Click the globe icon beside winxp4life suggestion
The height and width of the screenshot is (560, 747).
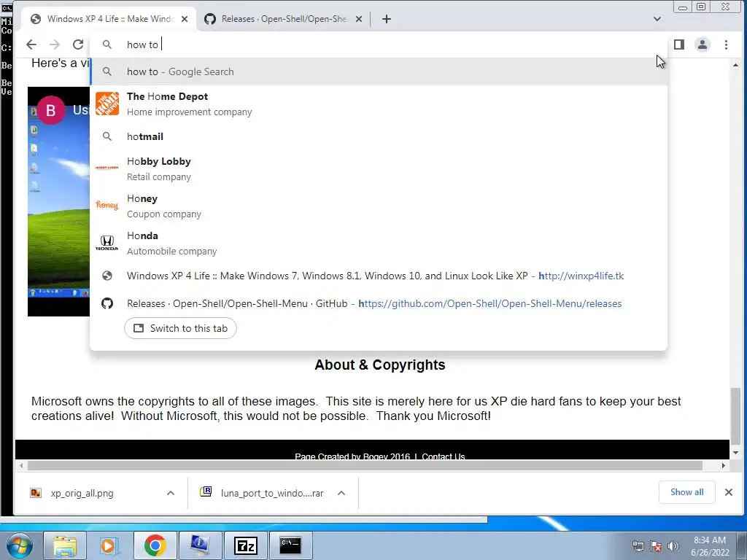[x=107, y=276]
